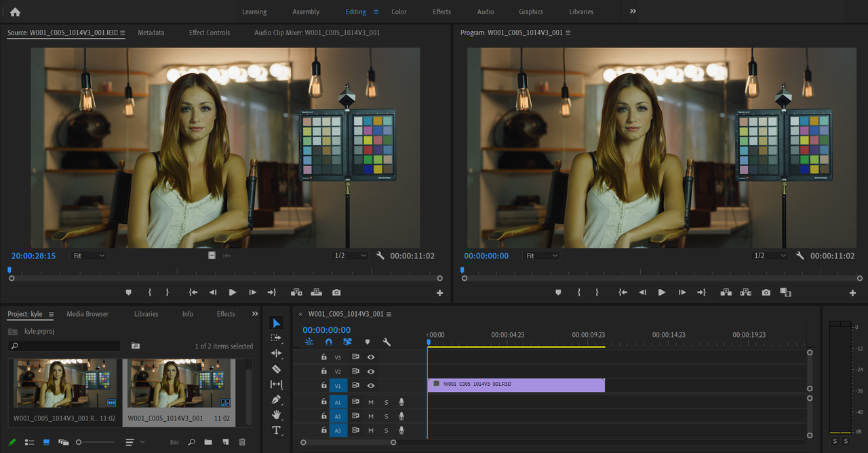Go to the Home screen icon
868x453 pixels.
pos(15,12)
